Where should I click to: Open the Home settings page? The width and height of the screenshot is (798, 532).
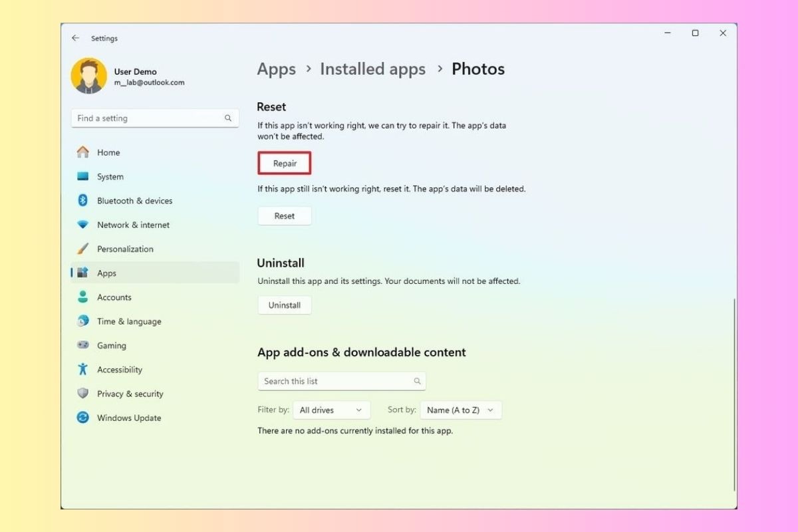(x=154, y=152)
